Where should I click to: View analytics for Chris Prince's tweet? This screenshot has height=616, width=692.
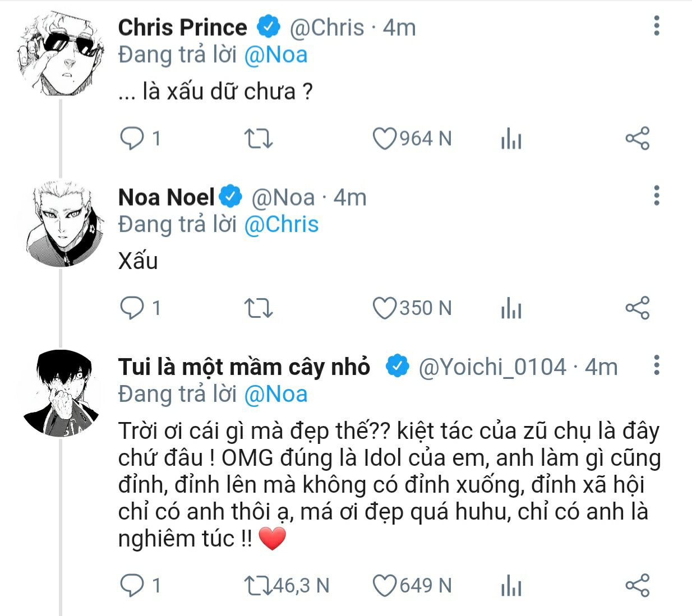[x=511, y=139]
